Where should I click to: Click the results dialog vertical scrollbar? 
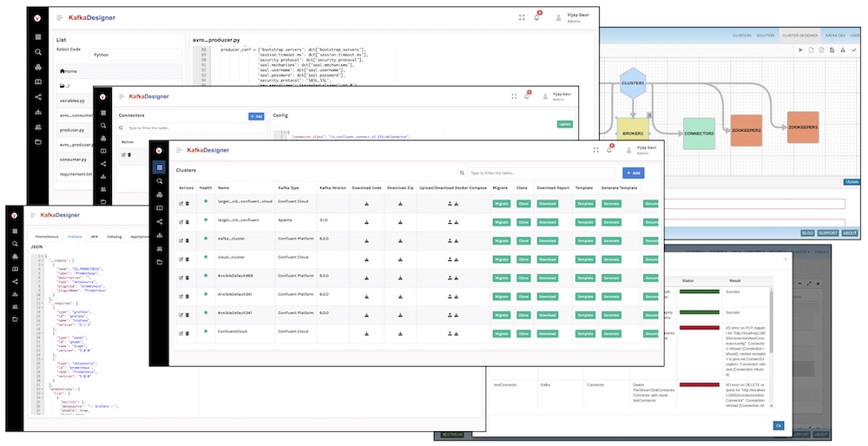pyautogui.click(x=771, y=321)
